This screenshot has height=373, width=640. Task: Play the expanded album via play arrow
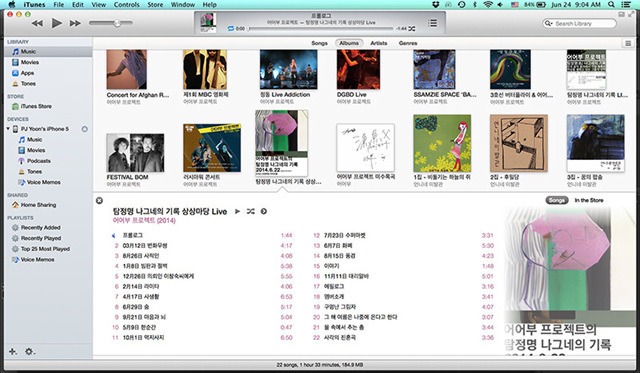coord(237,211)
